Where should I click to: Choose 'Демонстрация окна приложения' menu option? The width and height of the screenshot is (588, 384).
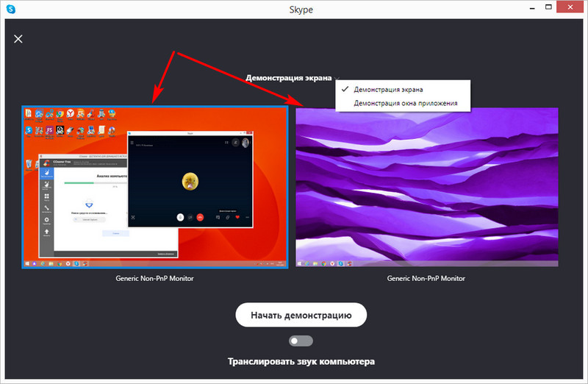click(x=403, y=103)
